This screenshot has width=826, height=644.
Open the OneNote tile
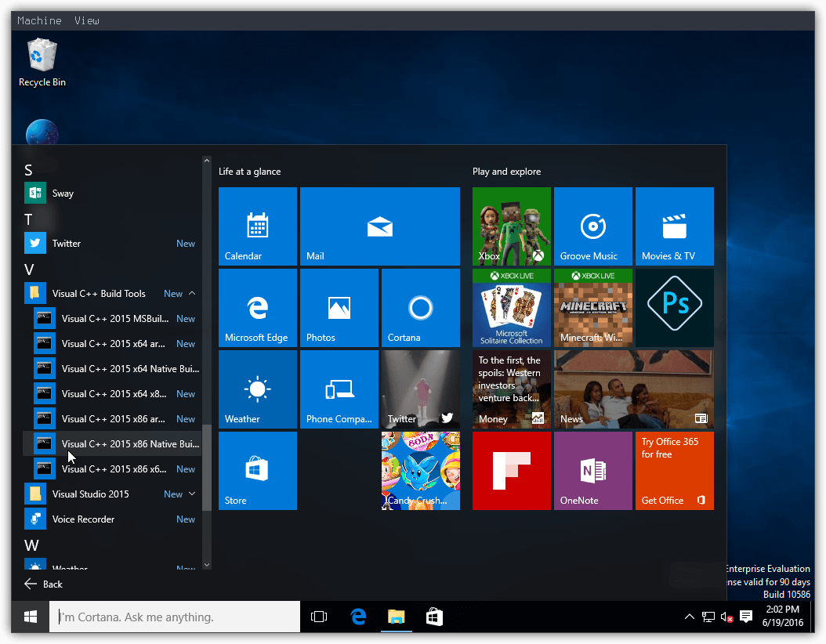click(x=593, y=471)
